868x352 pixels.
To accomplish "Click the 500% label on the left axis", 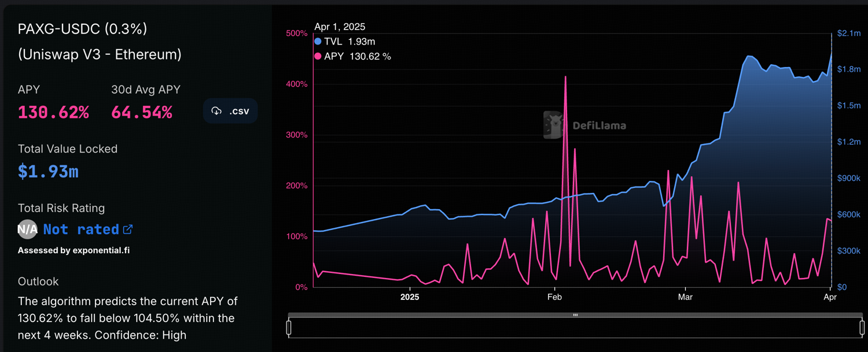I will 296,33.
